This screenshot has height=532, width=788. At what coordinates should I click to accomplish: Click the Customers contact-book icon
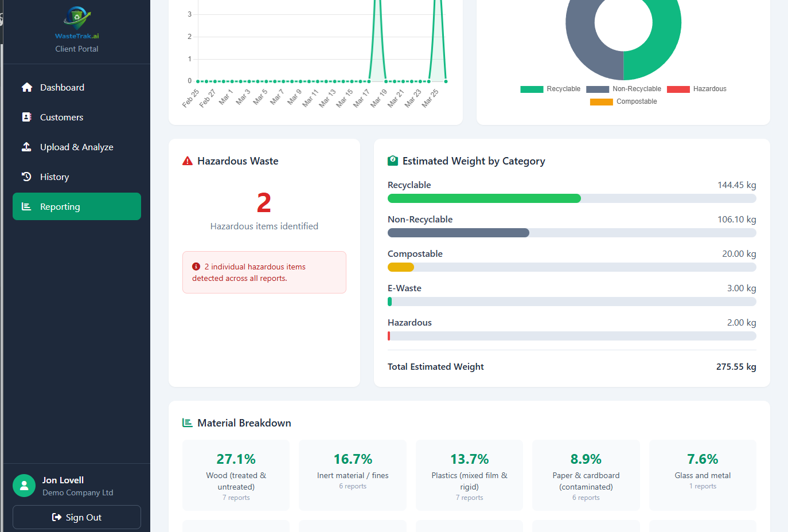coord(26,117)
